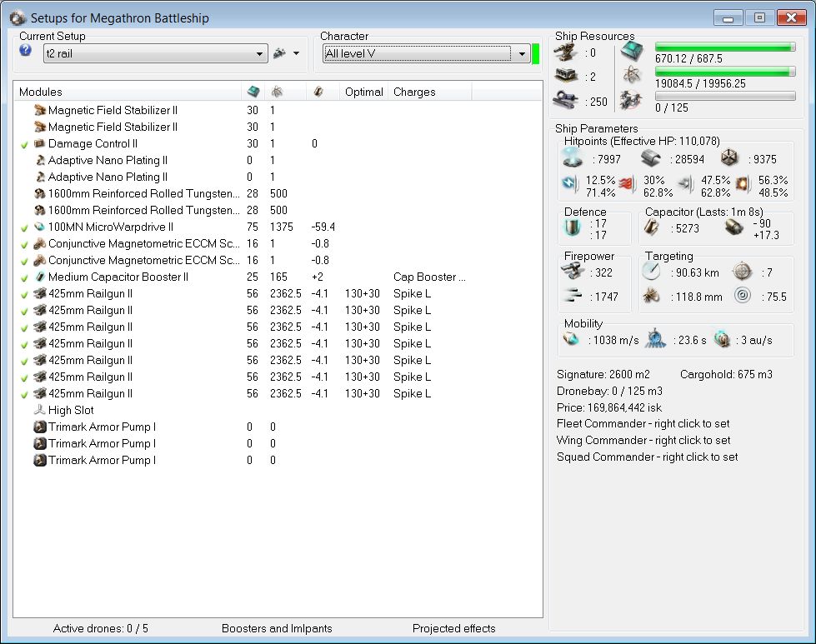The width and height of the screenshot is (816, 644).
Task: Toggle second Conjunctive Magnetometric ECCM checkmark
Action: click(24, 261)
